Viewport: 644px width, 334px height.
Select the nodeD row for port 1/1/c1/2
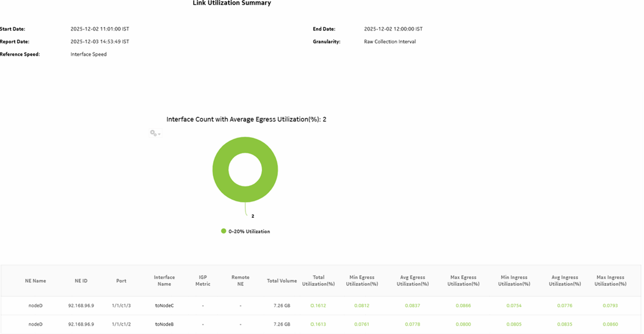click(x=35, y=324)
